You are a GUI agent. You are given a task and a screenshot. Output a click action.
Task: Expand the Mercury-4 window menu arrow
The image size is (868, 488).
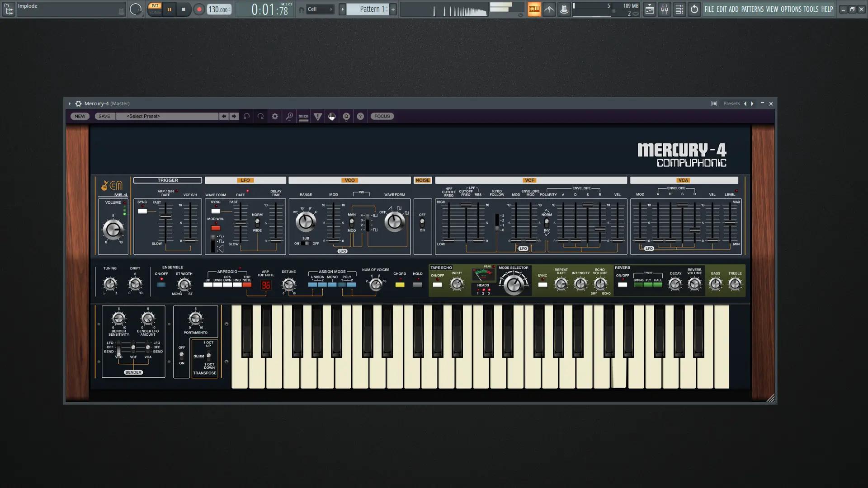(x=69, y=103)
